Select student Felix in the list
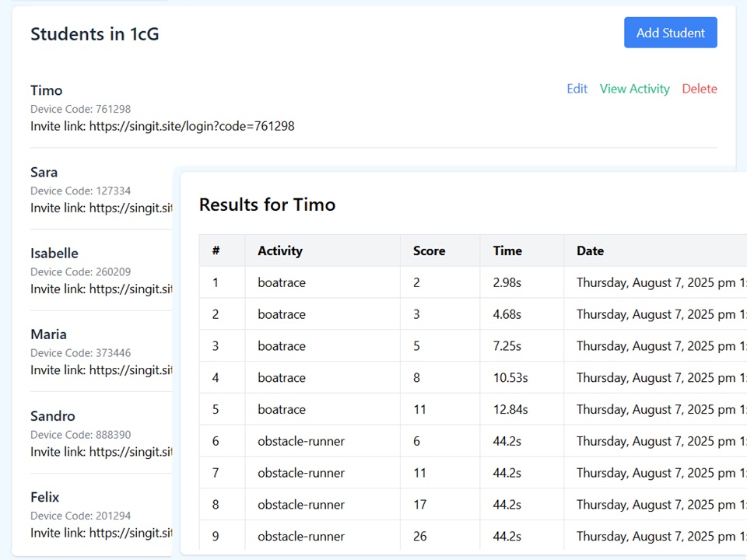 pos(45,497)
